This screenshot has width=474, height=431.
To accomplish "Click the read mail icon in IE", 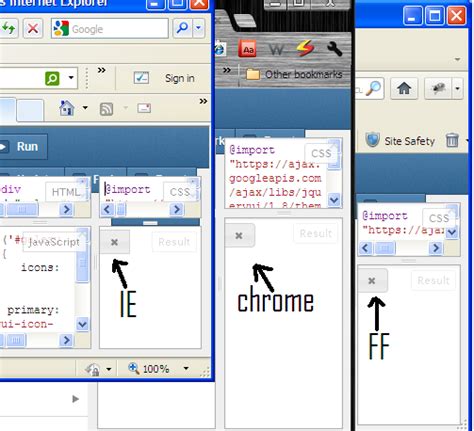I will click(144, 108).
